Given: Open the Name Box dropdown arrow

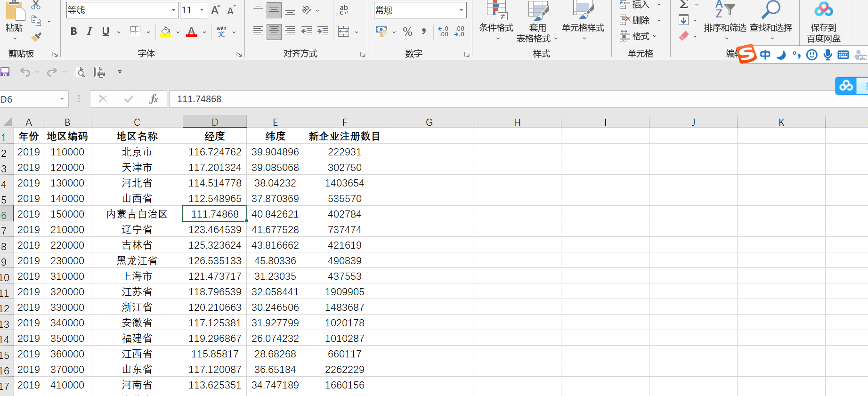Looking at the screenshot, I should tap(62, 99).
